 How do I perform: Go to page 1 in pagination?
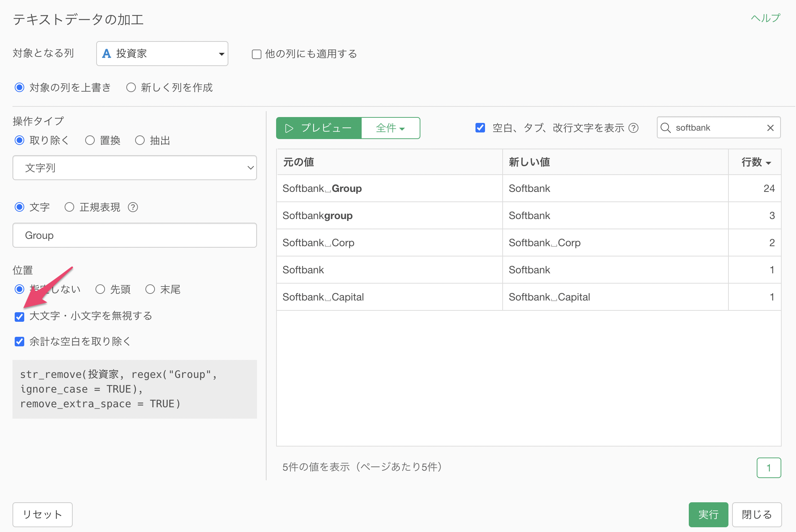(769, 468)
